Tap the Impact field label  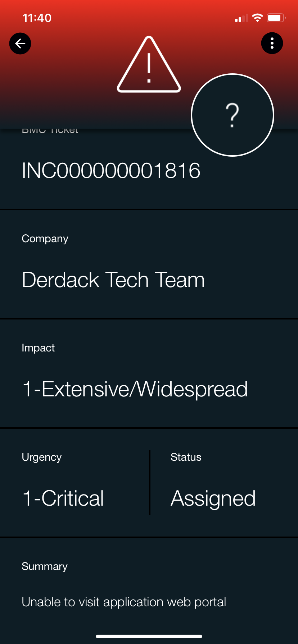pyautogui.click(x=38, y=348)
